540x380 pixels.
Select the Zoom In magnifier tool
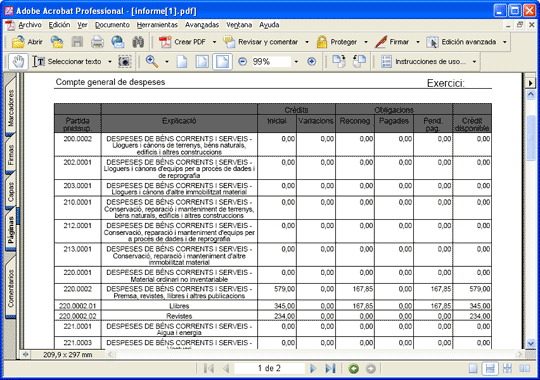152,62
